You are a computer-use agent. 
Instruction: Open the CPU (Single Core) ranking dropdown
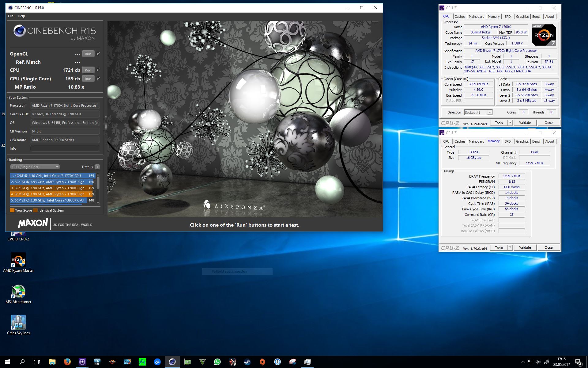tap(35, 167)
